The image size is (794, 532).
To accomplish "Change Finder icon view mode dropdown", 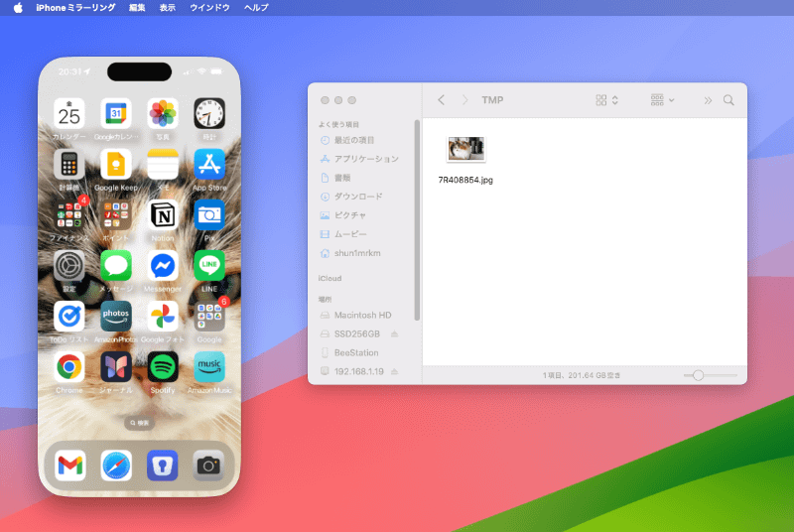I will (x=607, y=100).
